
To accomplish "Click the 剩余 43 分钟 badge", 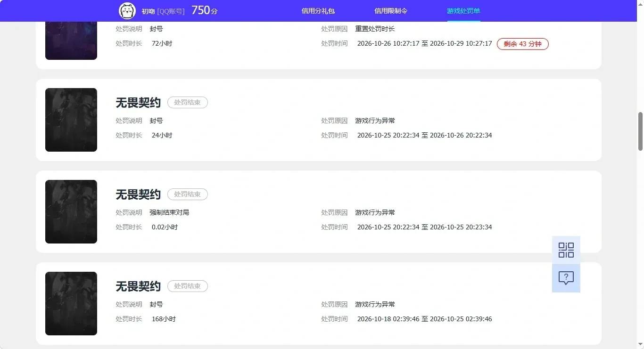I will pyautogui.click(x=523, y=44).
